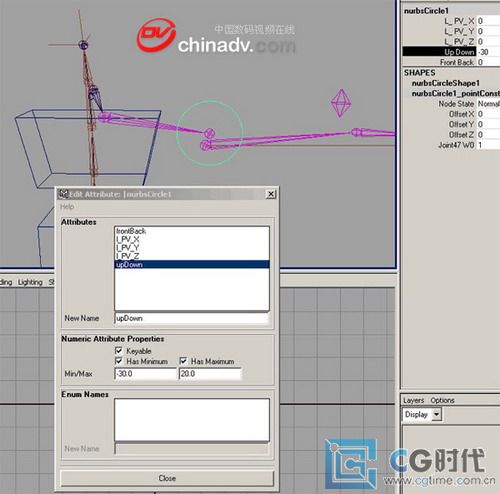The width and height of the screenshot is (500, 494).
Task: Select the top joint with crosshair axes
Action: coord(83,45)
